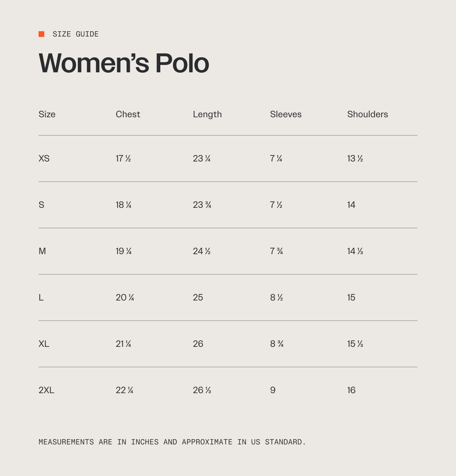
Task: Click the Sleeves column header
Action: click(286, 114)
